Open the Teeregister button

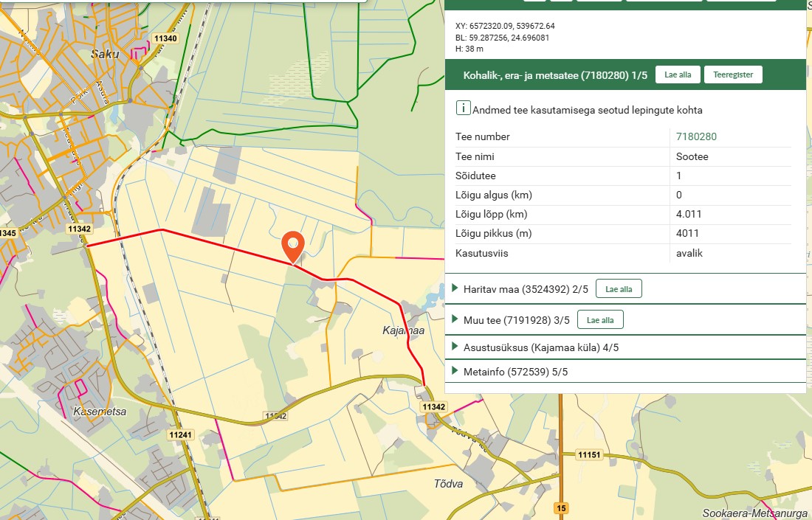[732, 74]
